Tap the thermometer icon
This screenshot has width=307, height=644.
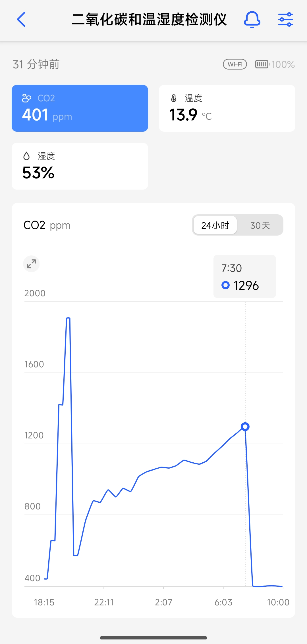coord(174,98)
